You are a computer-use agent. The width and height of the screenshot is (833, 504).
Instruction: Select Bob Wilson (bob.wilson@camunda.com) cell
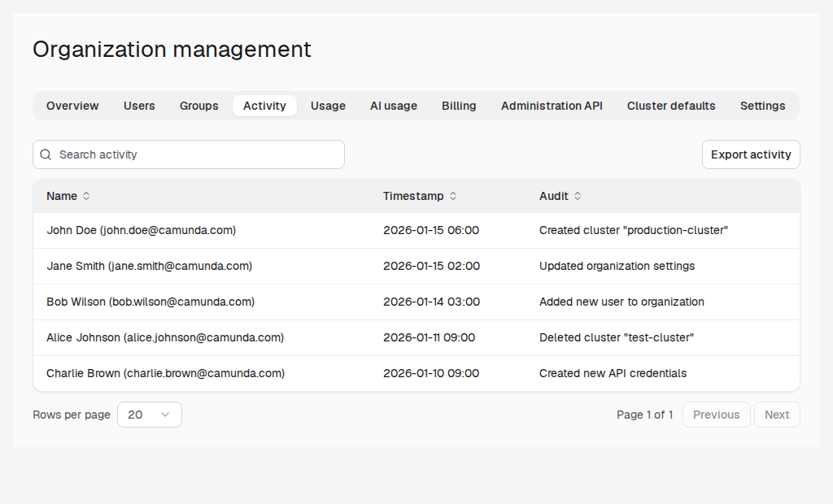coord(150,302)
